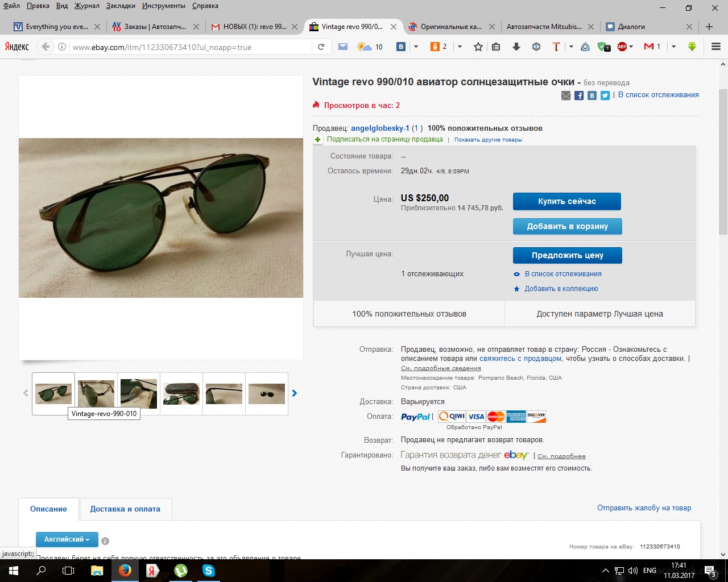Share the listing on Twitter
This screenshot has height=582, width=728.
(605, 95)
